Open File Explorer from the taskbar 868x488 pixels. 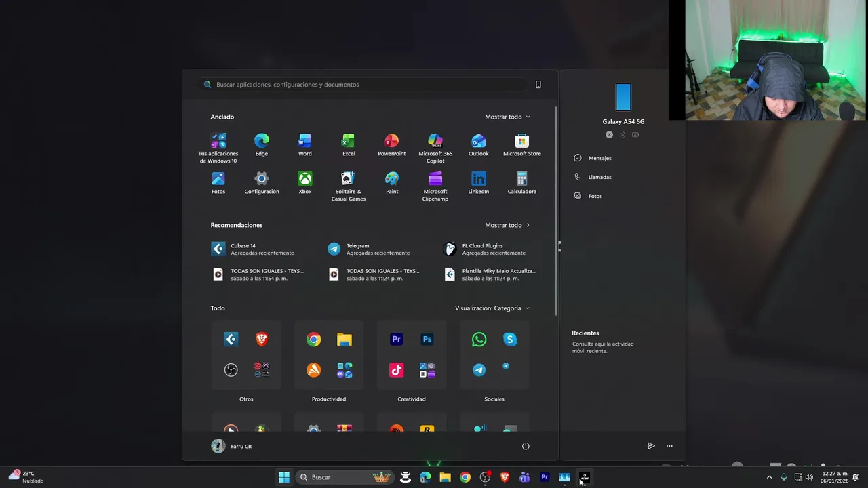[x=446, y=477]
